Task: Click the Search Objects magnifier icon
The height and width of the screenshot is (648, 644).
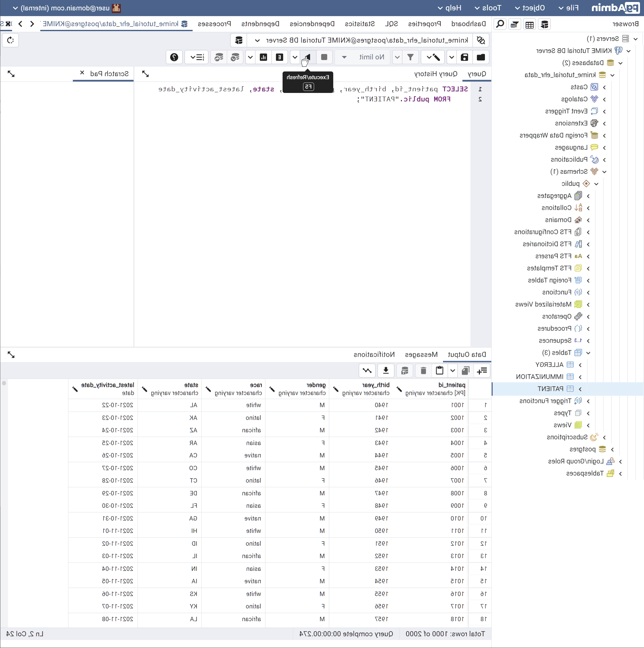Action: 500,24
